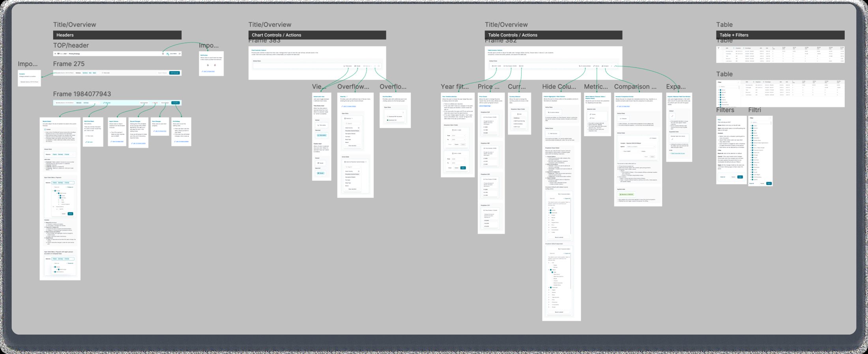Image resolution: width=868 pixels, height=354 pixels.
Task: Select the Hide Colu... frame label
Action: (x=559, y=86)
